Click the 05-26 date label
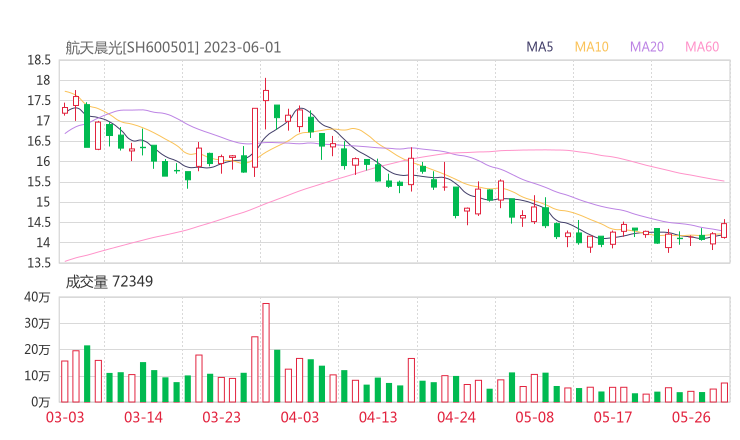The height and width of the screenshot is (440, 740). pos(691,418)
